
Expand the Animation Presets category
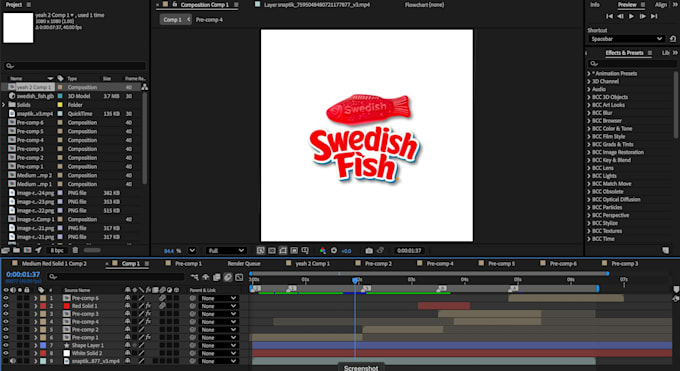tap(589, 73)
